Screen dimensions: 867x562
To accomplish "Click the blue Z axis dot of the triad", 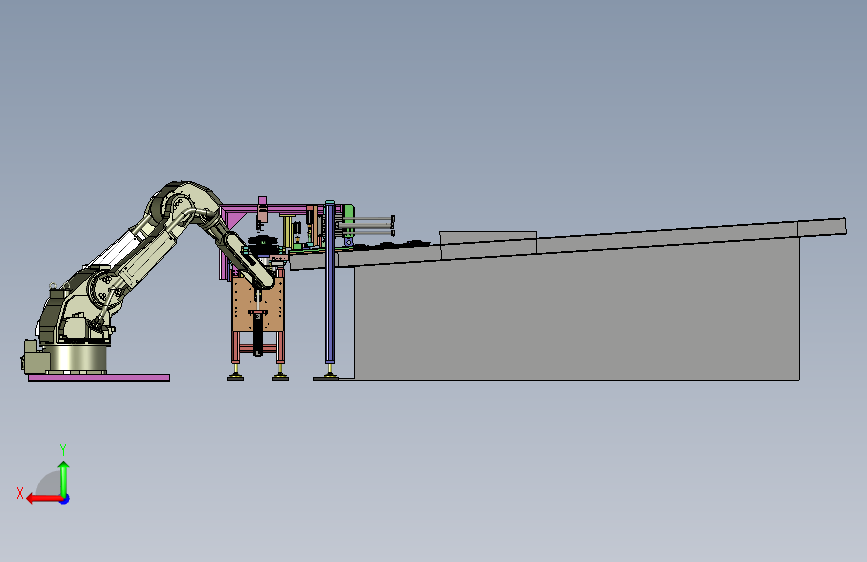I will click(65, 499).
